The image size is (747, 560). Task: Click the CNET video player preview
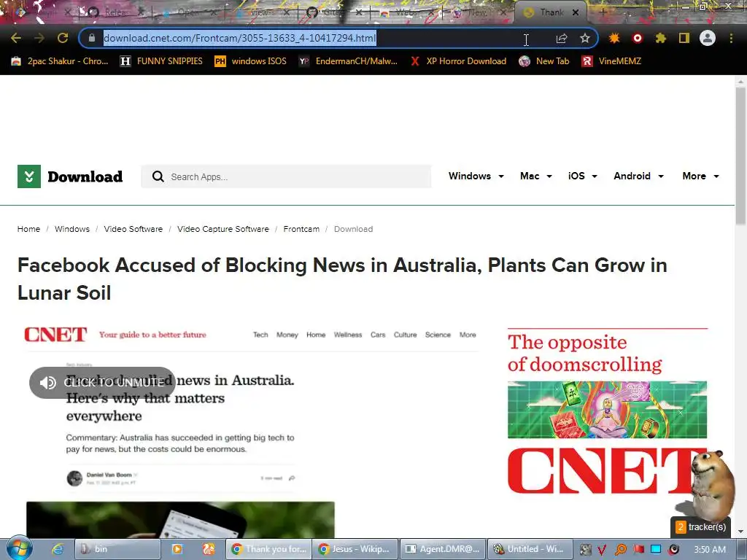coord(252,431)
